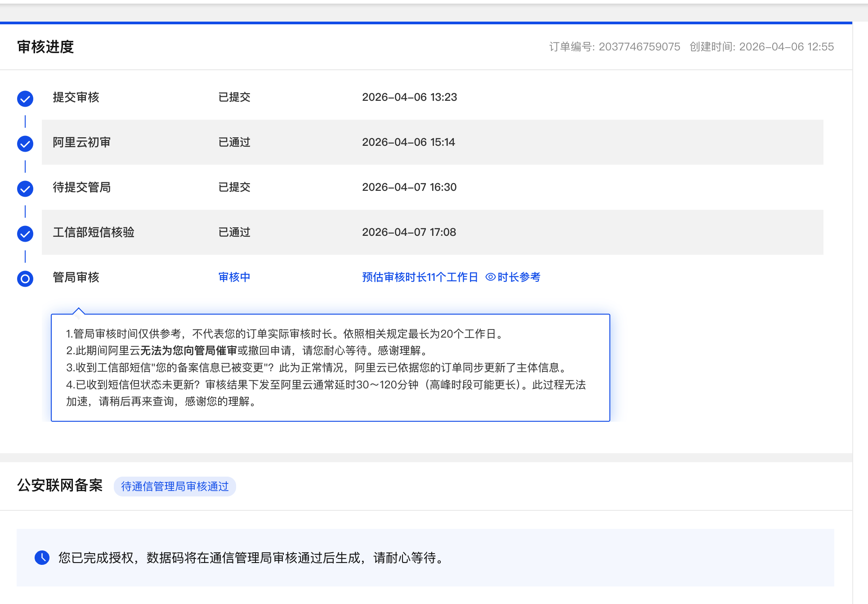868x604 pixels.
Task: Click the 待通信管理局审核通过 status badge
Action: tap(174, 487)
